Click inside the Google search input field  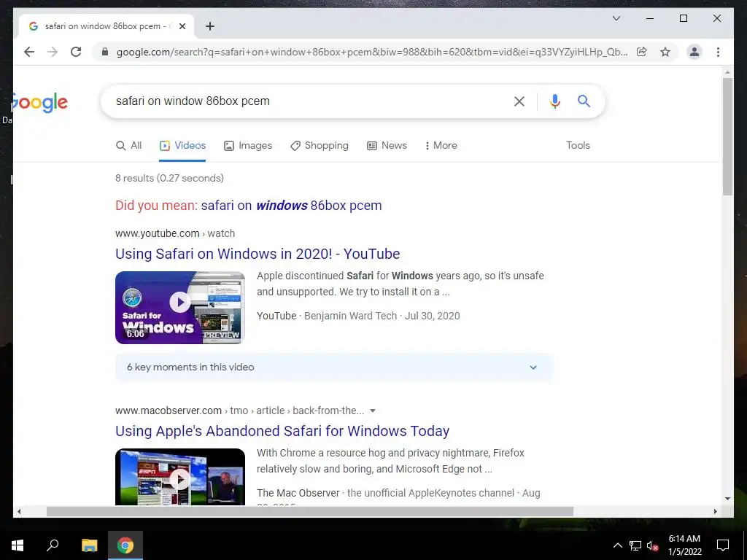pos(309,101)
